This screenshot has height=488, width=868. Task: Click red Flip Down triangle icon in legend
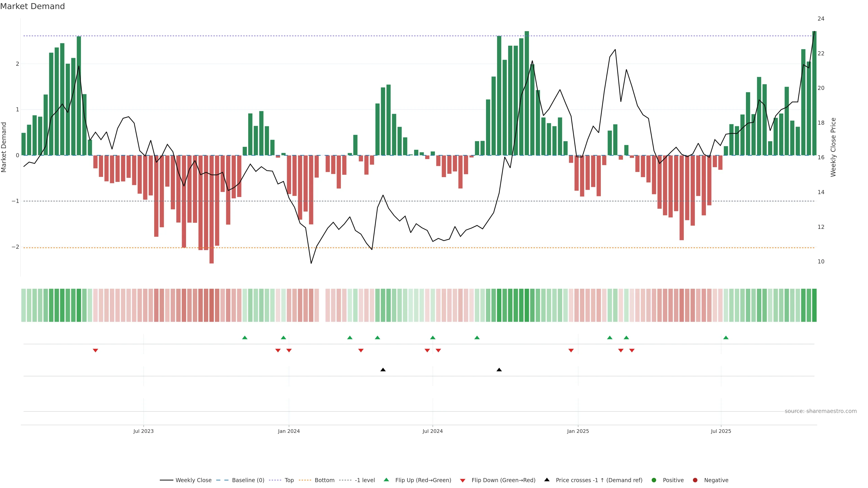463,481
